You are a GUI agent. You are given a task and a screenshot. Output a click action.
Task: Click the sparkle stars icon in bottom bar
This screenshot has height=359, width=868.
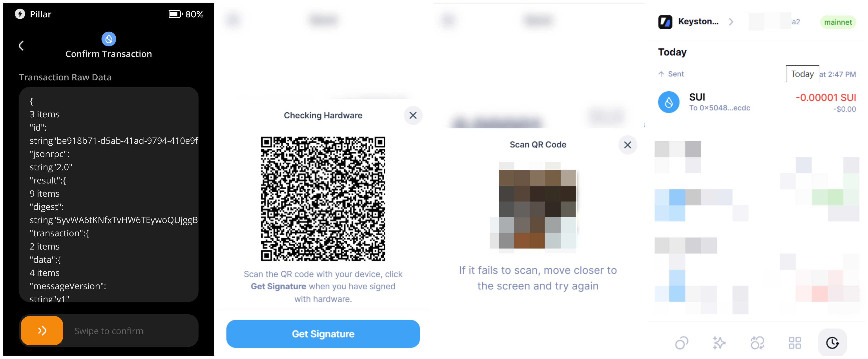tap(719, 343)
